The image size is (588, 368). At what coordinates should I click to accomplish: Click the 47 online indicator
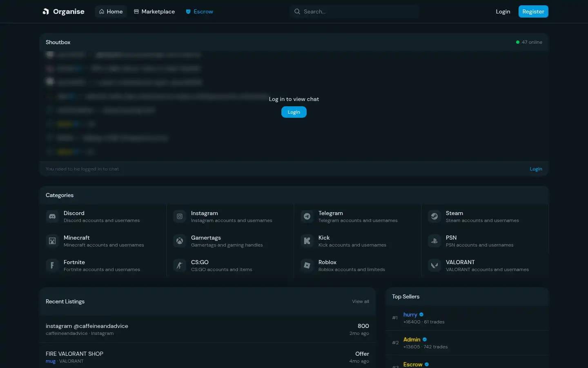coord(529,42)
